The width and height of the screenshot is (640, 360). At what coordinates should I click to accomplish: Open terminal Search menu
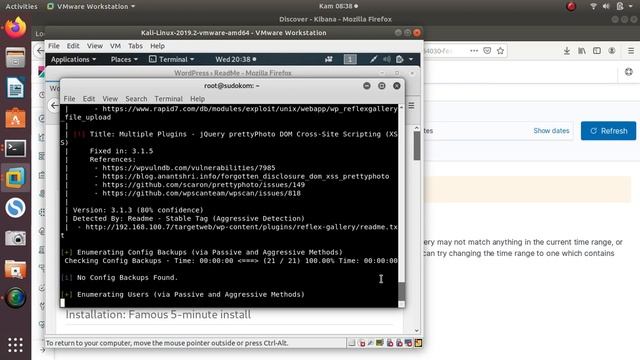coord(136,99)
